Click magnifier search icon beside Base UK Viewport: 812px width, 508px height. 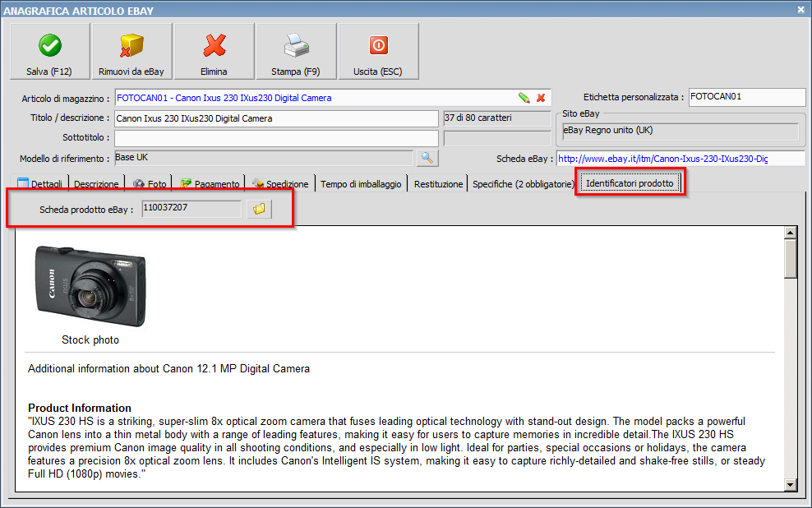click(x=427, y=158)
